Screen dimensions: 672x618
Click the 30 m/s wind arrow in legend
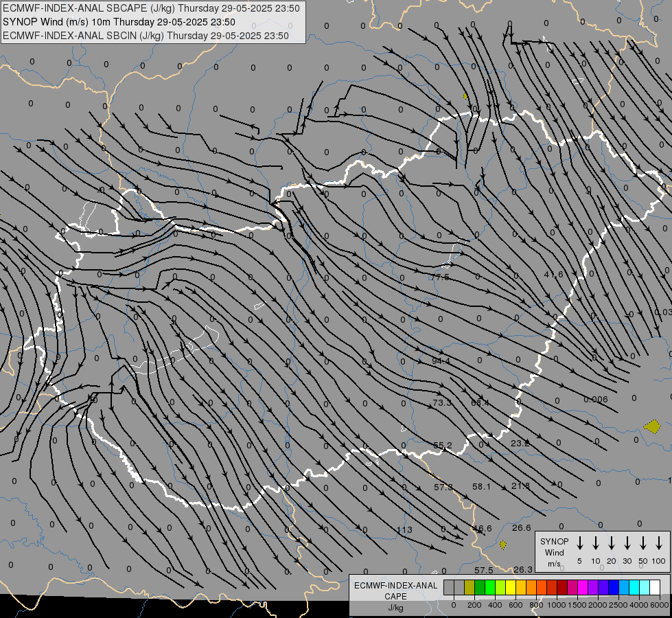pyautogui.click(x=627, y=543)
